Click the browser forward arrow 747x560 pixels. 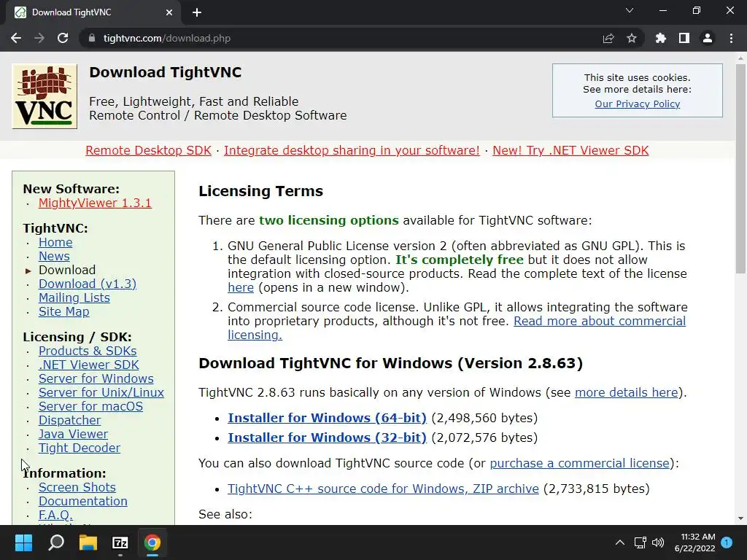[39, 38]
